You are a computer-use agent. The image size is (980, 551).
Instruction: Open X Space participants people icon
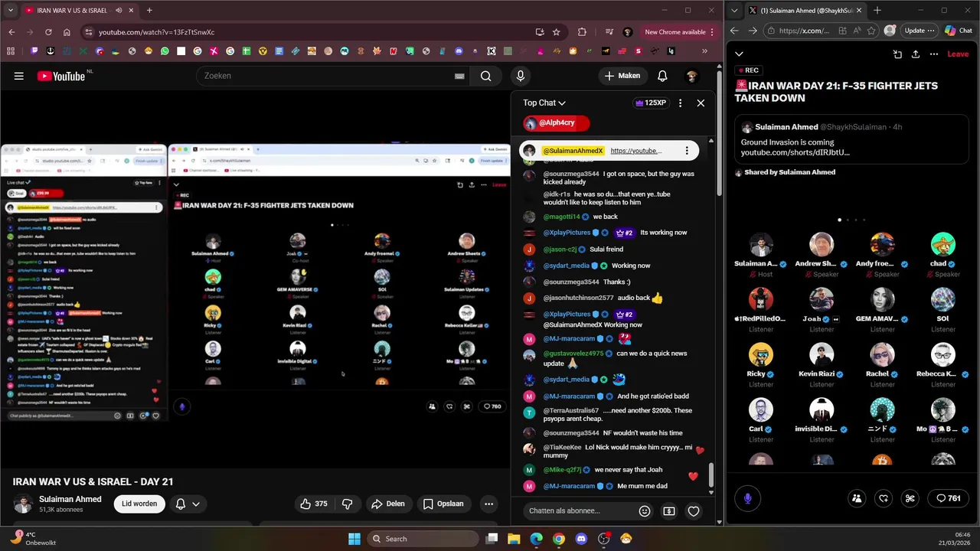click(857, 498)
